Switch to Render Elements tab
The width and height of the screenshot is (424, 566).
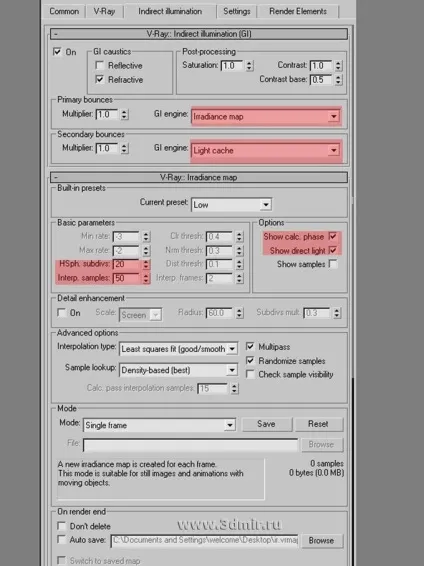(x=298, y=11)
